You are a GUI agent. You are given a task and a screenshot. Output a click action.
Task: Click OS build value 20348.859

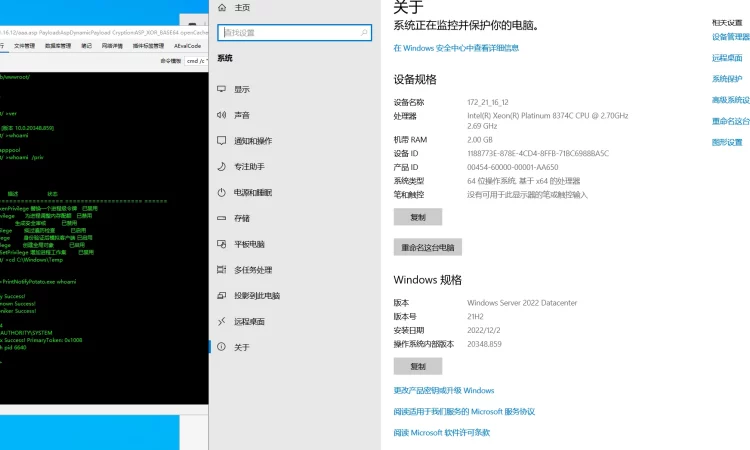(x=485, y=344)
